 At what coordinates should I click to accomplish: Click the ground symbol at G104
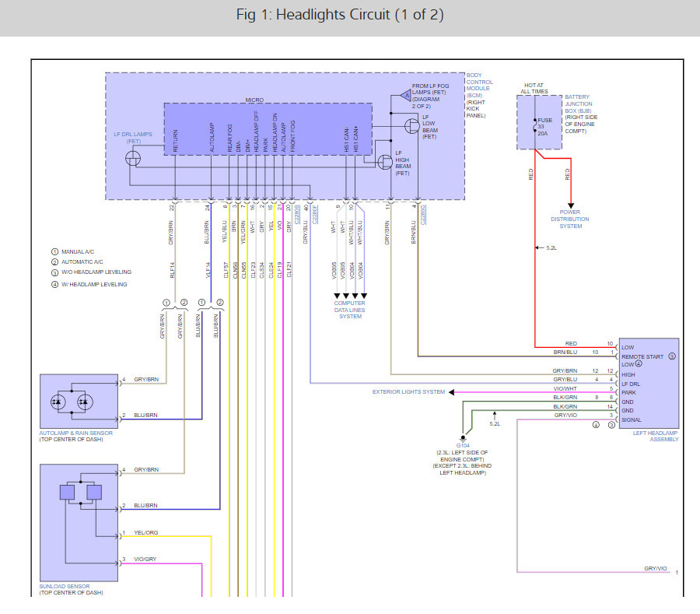[x=463, y=438]
